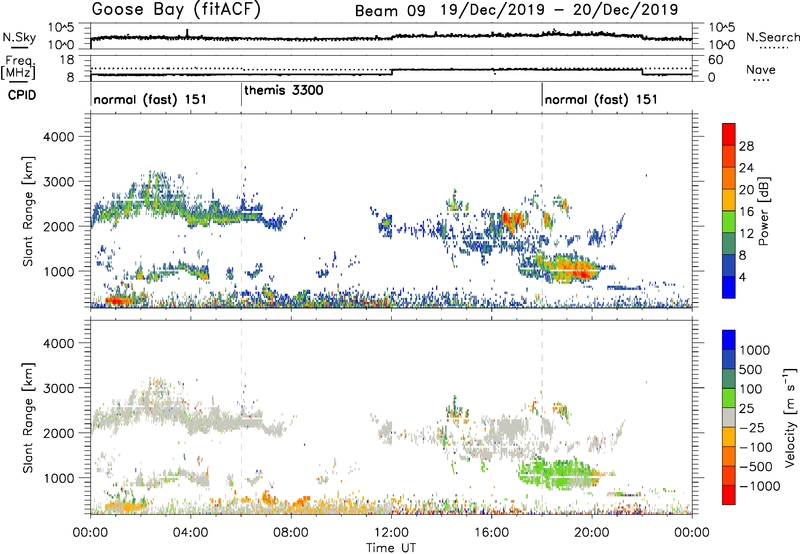Click the "20:00" time tick label
The image size is (800, 554).
pos(592,533)
